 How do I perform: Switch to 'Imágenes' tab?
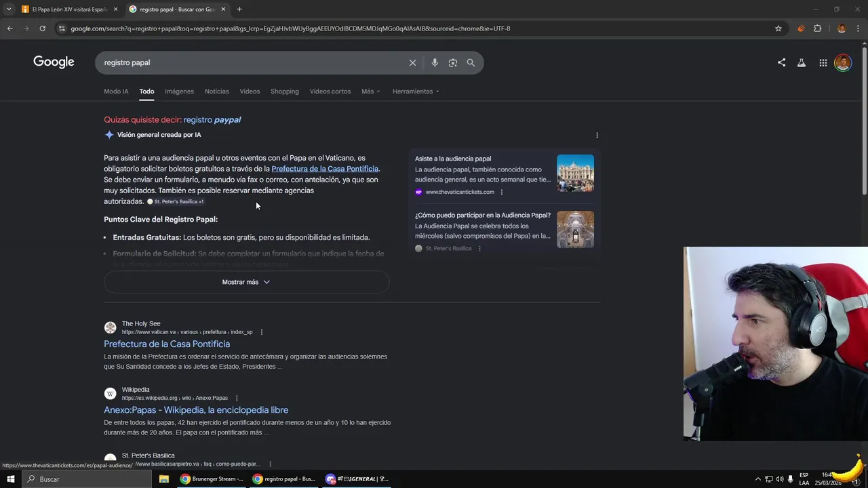179,91
